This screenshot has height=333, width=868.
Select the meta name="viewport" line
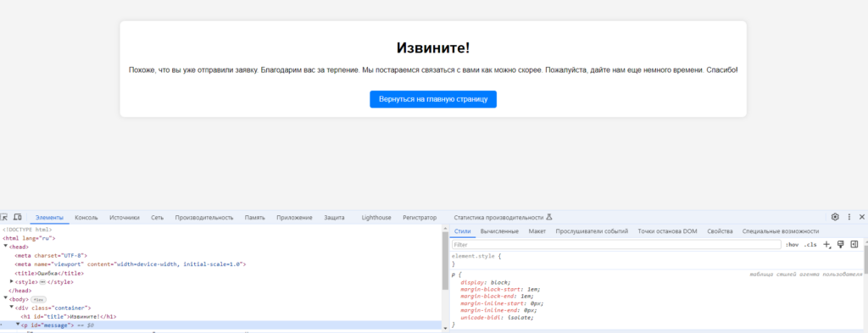(130, 264)
